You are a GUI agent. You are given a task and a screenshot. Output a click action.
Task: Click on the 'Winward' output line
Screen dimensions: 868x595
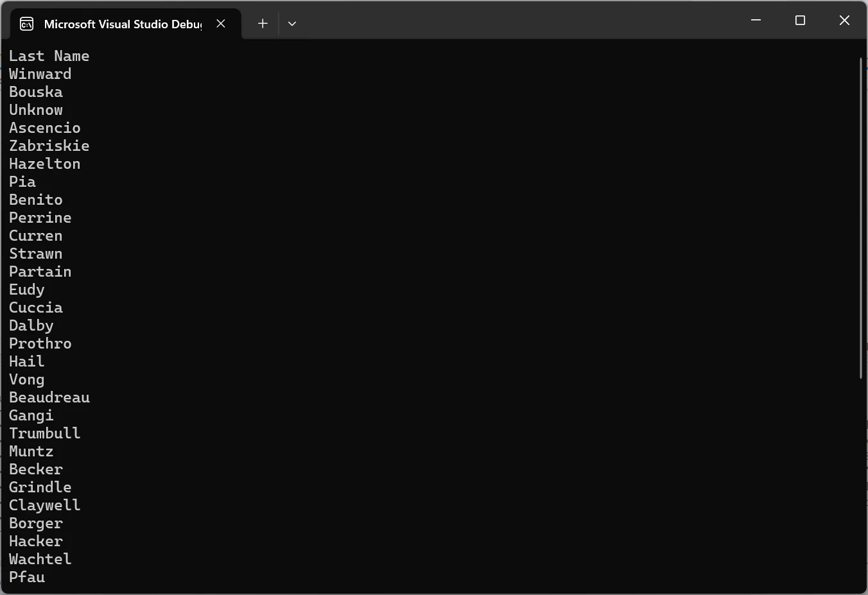click(x=40, y=74)
